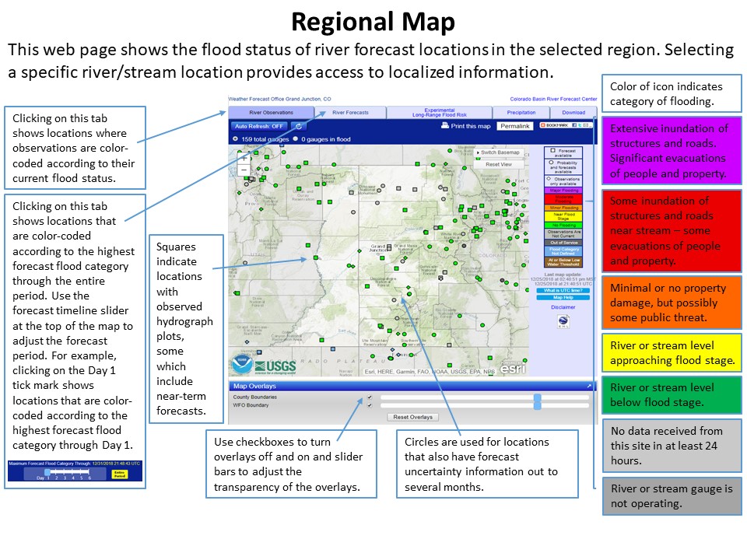Image resolution: width=747 pixels, height=560 pixels.
Task: Select the 0 gauges in flood radio button
Action: [296, 139]
